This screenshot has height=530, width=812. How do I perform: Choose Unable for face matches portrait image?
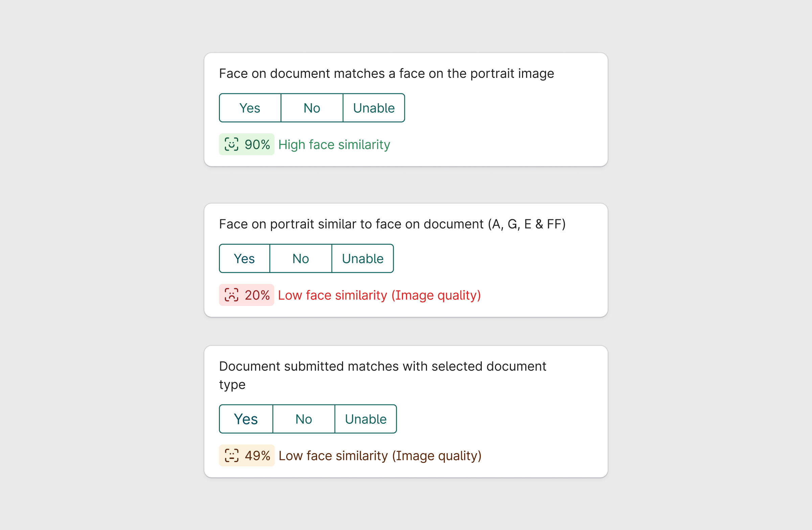374,108
